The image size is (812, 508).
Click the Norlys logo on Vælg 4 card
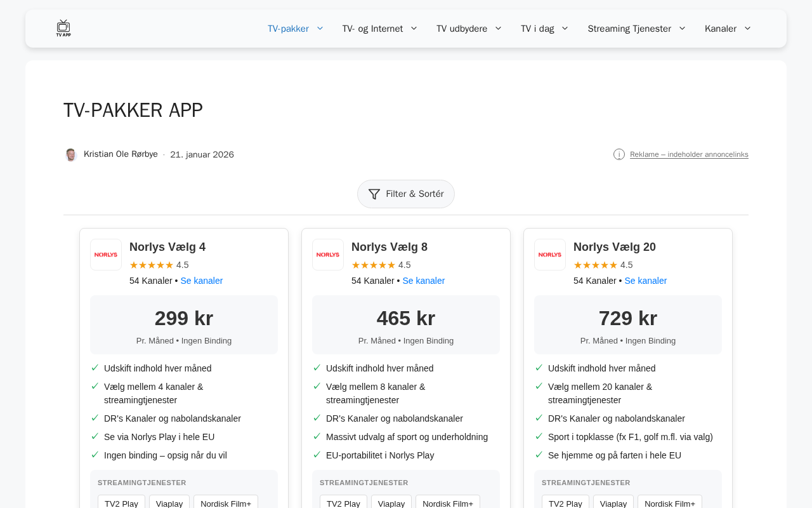pyautogui.click(x=106, y=255)
